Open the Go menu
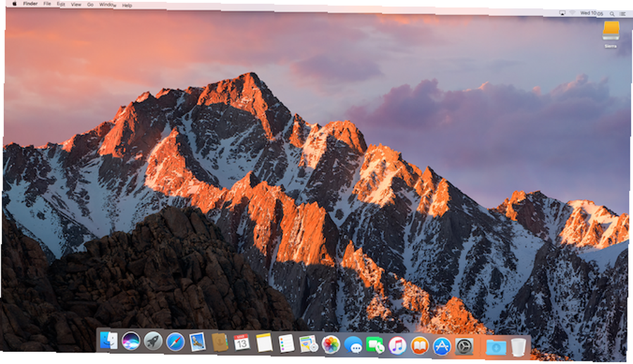Screen dimensions: 633x364 pyautogui.click(x=91, y=4)
